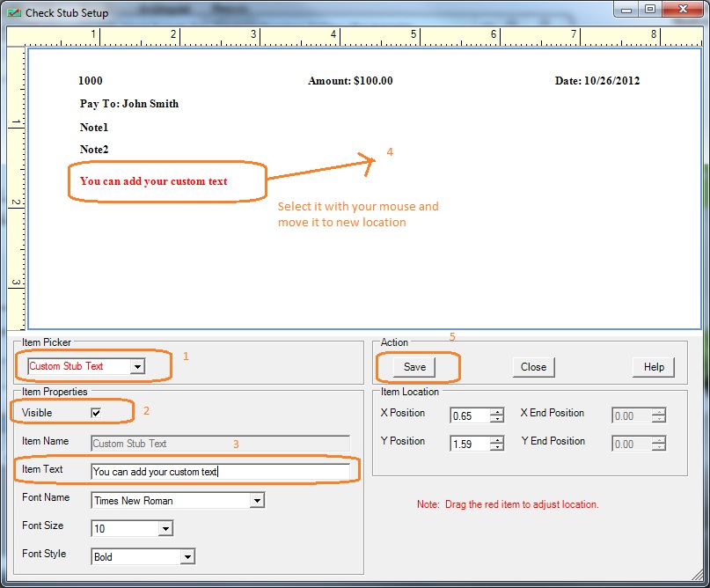Open Help from the Action group
710x588 pixels.
654,367
